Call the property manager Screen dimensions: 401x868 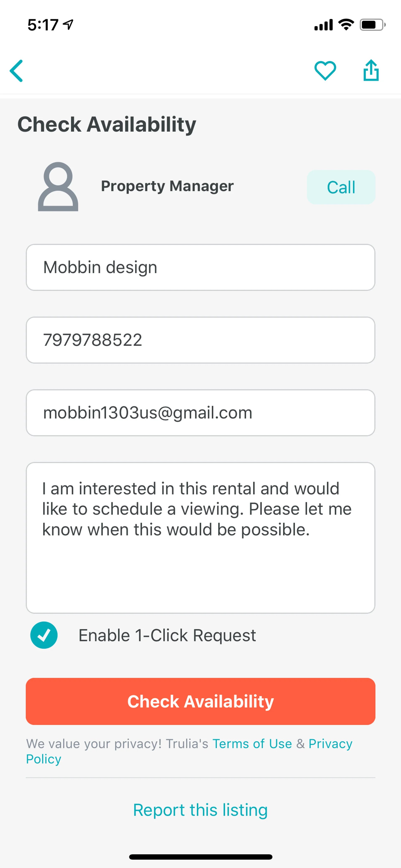tap(341, 187)
